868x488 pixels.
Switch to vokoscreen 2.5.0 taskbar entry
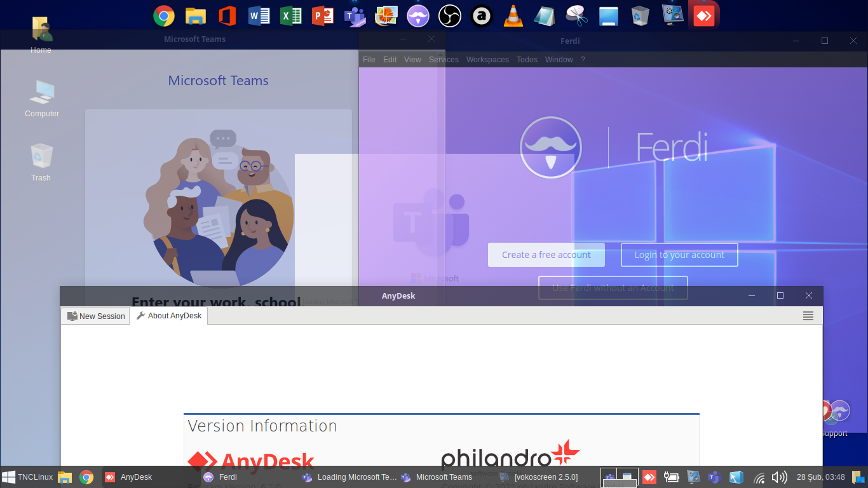click(545, 477)
